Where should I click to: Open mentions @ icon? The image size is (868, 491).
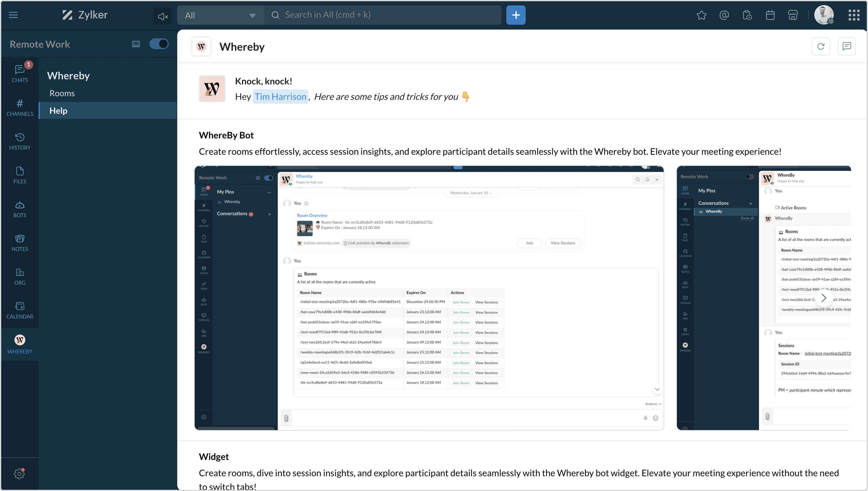tap(725, 15)
